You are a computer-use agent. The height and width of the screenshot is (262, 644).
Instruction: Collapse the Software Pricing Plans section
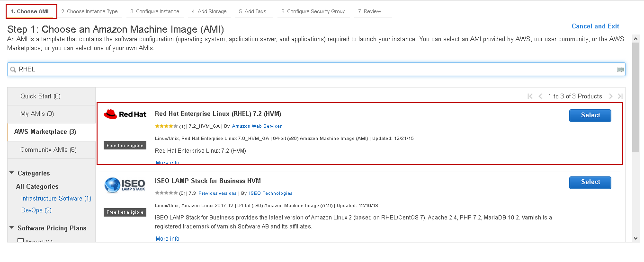click(x=12, y=228)
